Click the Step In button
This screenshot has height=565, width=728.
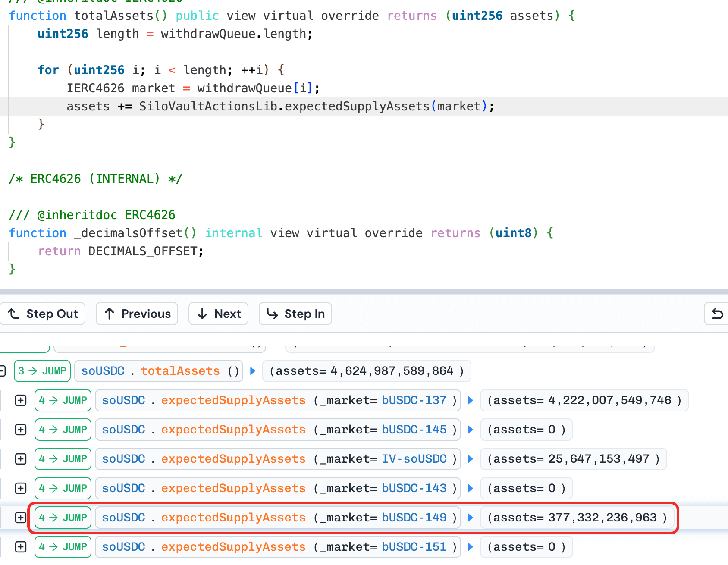coord(295,314)
